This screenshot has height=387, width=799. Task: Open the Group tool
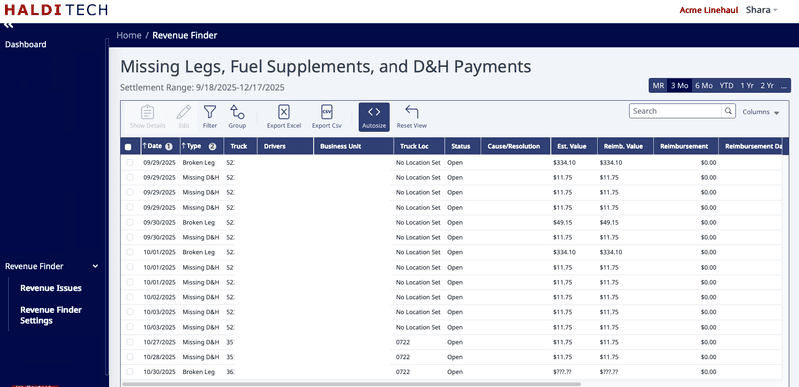[x=237, y=117]
